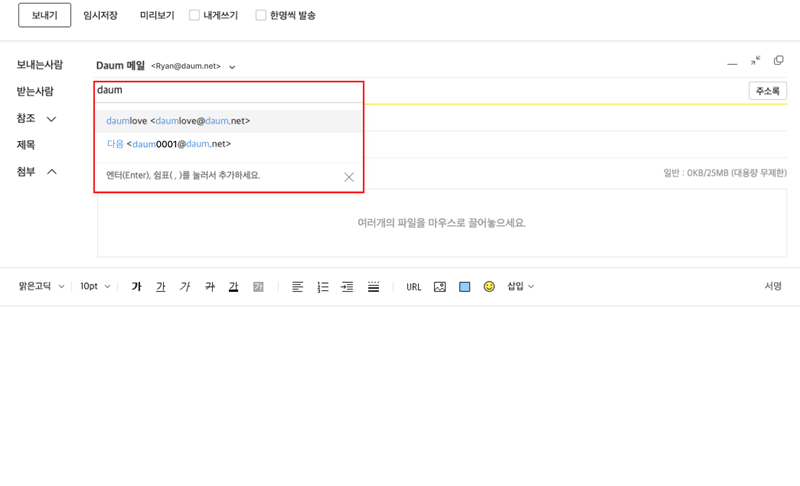
Task: Click the file attachment drop area
Action: click(x=442, y=223)
